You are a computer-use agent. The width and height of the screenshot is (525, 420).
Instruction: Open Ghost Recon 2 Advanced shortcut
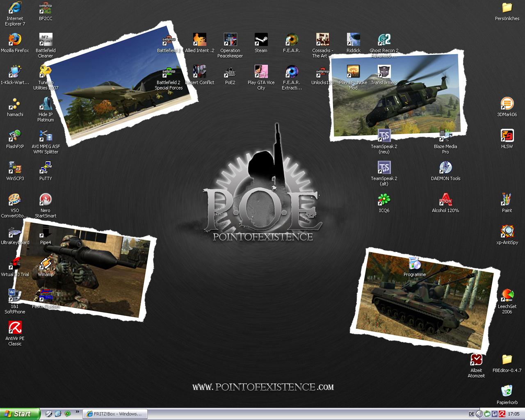click(384, 40)
